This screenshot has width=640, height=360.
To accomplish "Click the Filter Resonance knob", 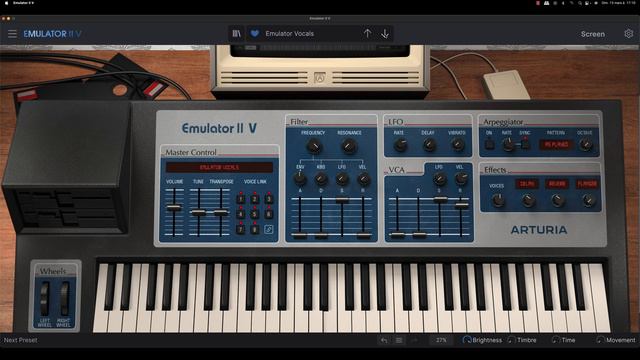I will pos(349,146).
